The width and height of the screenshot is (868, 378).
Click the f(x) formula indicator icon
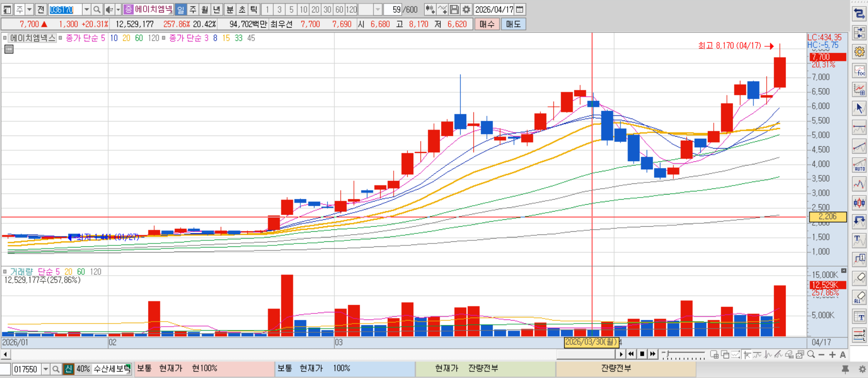(859, 71)
